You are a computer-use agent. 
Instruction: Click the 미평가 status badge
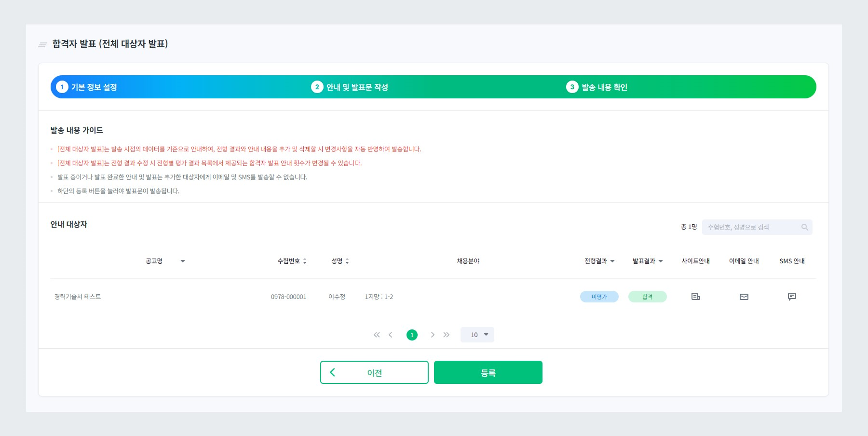pyautogui.click(x=599, y=297)
